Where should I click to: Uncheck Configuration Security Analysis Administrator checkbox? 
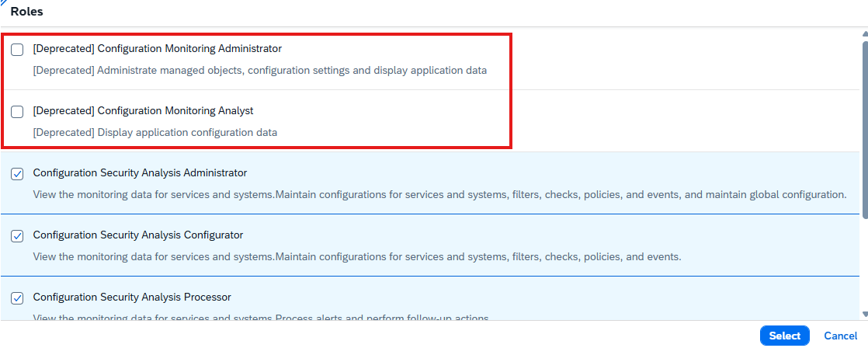coord(17,174)
